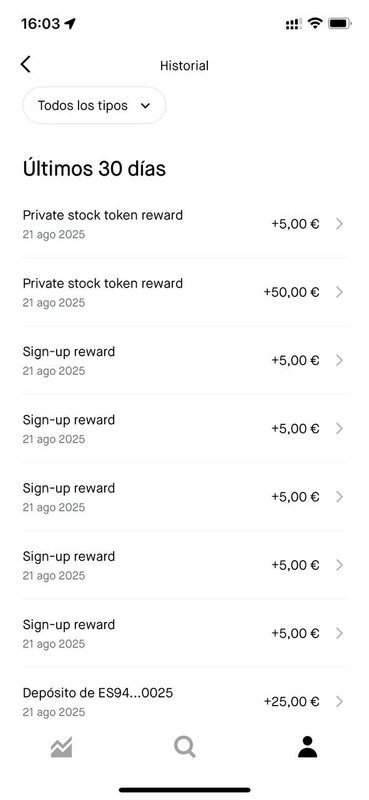369x800 pixels.
Task: Open the Todos los tipos filter dropdown
Action: coord(94,106)
